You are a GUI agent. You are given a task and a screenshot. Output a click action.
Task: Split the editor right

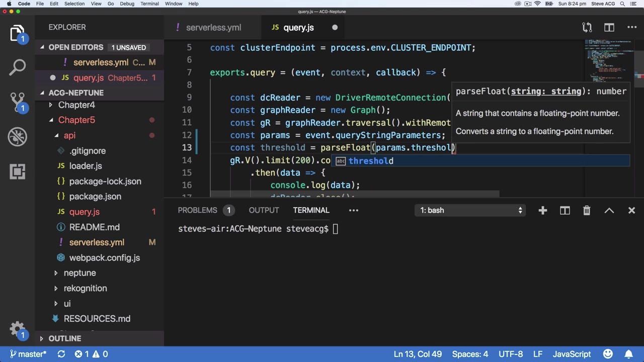coord(609,28)
